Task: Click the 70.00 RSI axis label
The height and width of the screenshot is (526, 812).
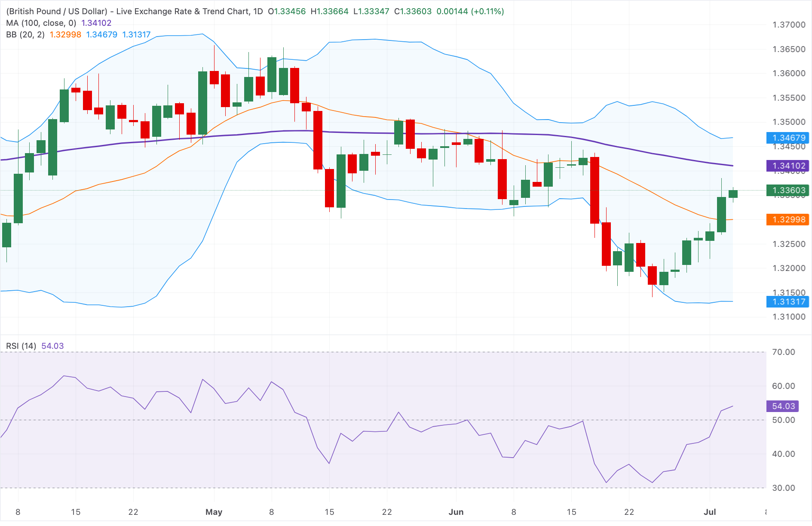Action: click(x=784, y=352)
